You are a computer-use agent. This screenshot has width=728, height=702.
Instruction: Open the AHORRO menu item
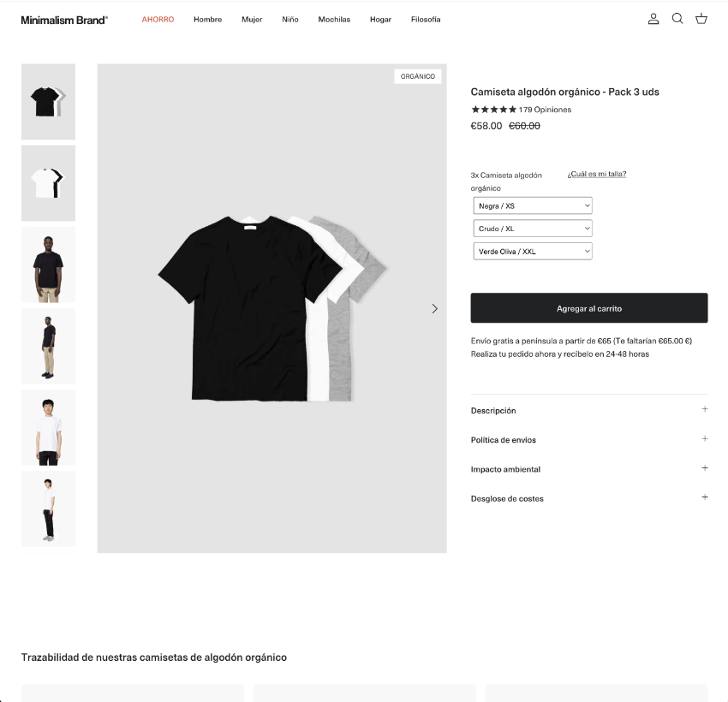click(x=158, y=20)
